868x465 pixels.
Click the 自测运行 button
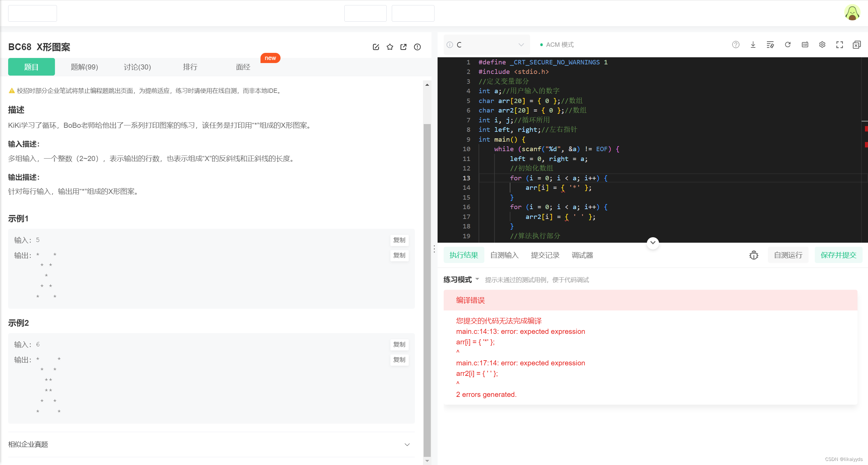point(788,255)
